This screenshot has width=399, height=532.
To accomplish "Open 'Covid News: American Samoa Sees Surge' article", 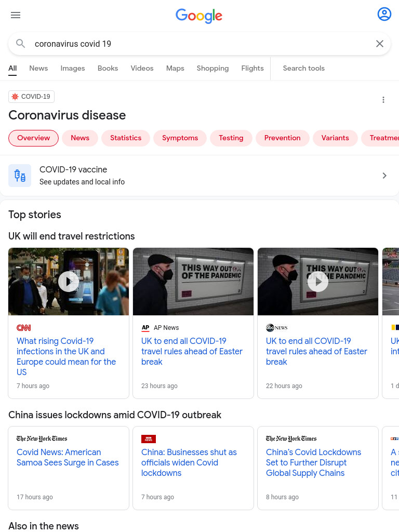I will (68, 457).
